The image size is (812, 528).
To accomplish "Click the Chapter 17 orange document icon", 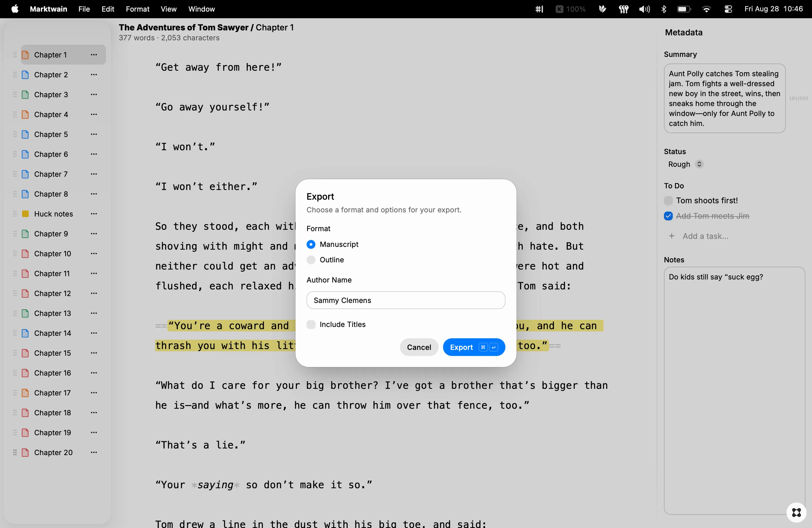I will [25, 393].
